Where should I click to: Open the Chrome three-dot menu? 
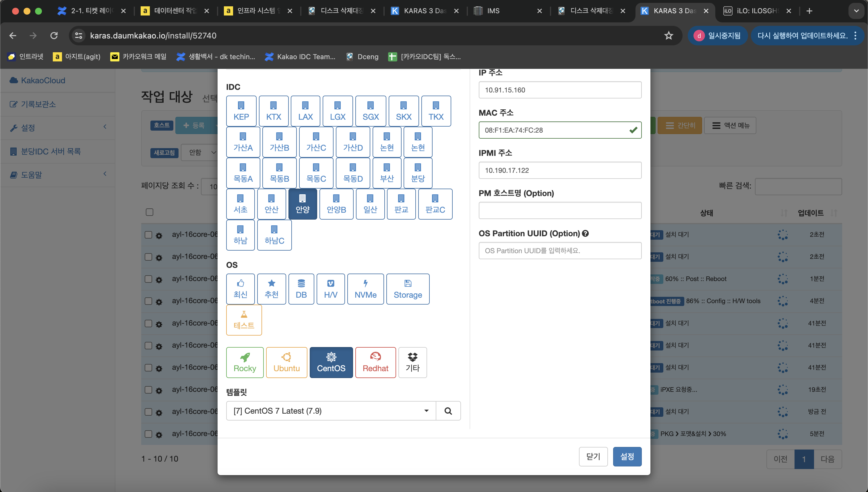[x=855, y=36]
